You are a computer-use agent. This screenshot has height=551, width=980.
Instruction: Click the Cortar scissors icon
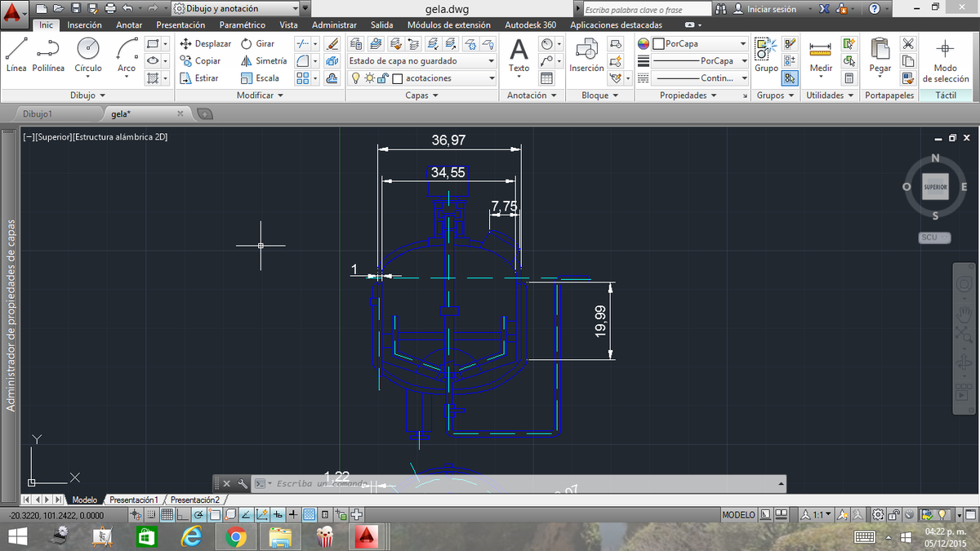[907, 43]
